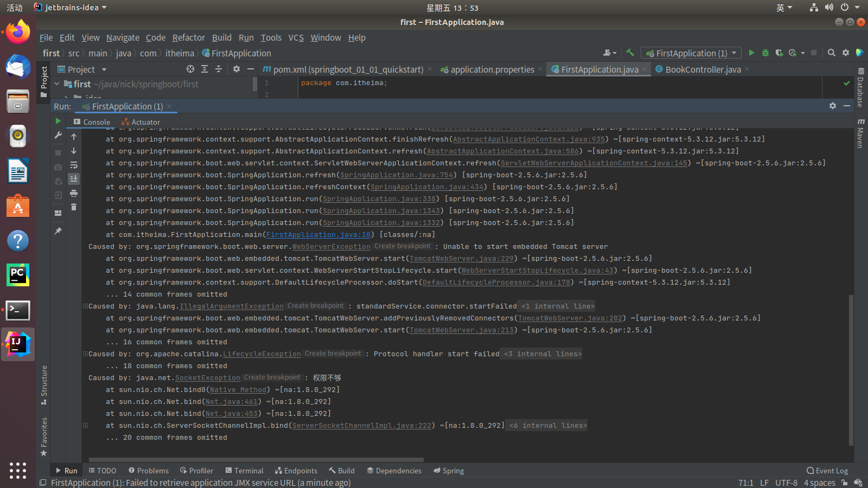
Task: Print the console output
Action: [x=74, y=194]
